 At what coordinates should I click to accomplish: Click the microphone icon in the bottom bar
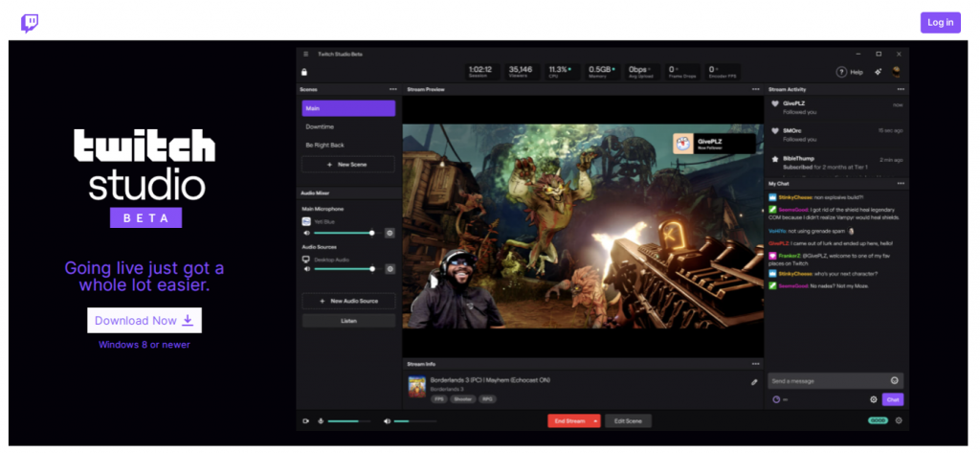point(321,421)
